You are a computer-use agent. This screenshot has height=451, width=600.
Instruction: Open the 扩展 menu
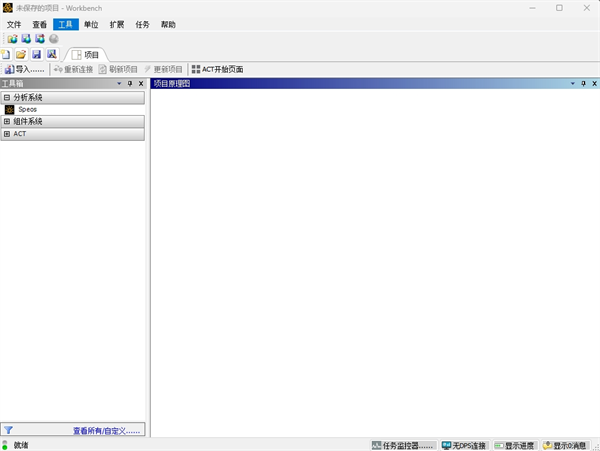117,24
